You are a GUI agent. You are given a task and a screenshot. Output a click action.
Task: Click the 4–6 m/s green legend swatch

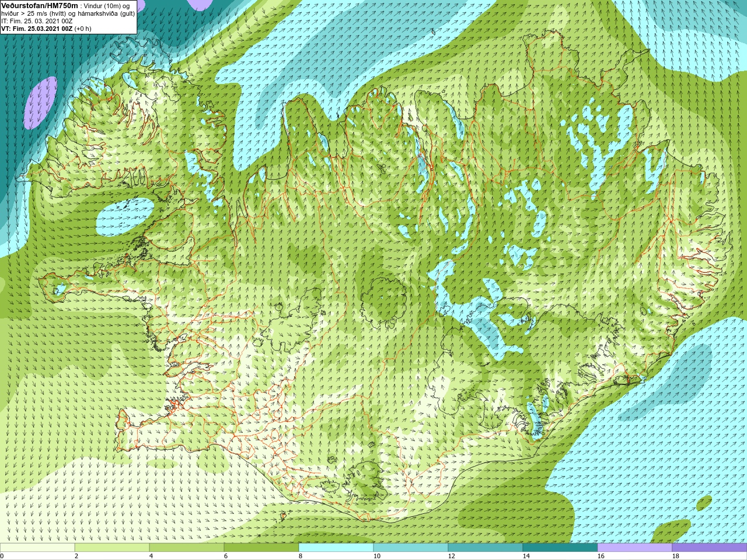(x=187, y=548)
